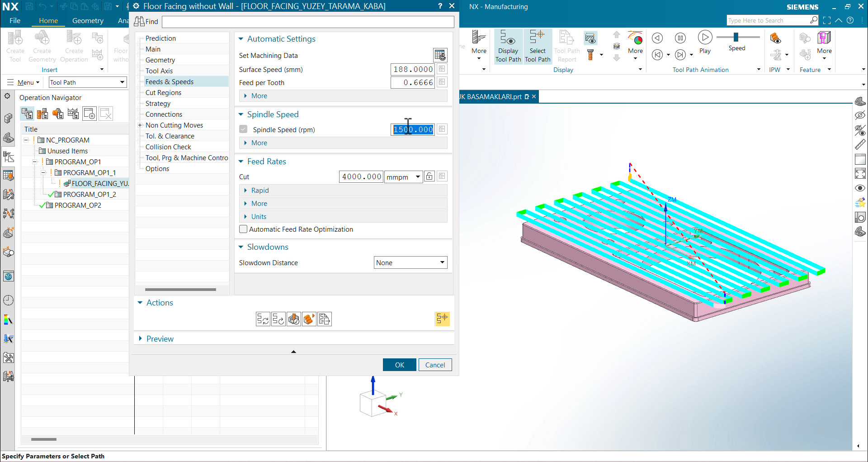Expand the Rapid section under Feed Rates
Viewport: 868px width, 462px height.
247,190
